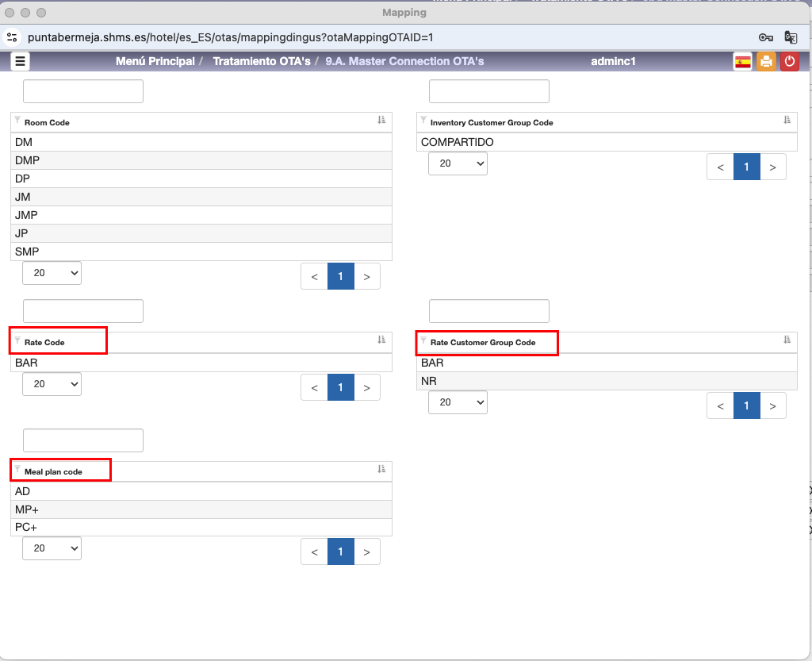Open page size dropdown under Inventory Customer Group table
The width and height of the screenshot is (812, 661).
click(458, 163)
